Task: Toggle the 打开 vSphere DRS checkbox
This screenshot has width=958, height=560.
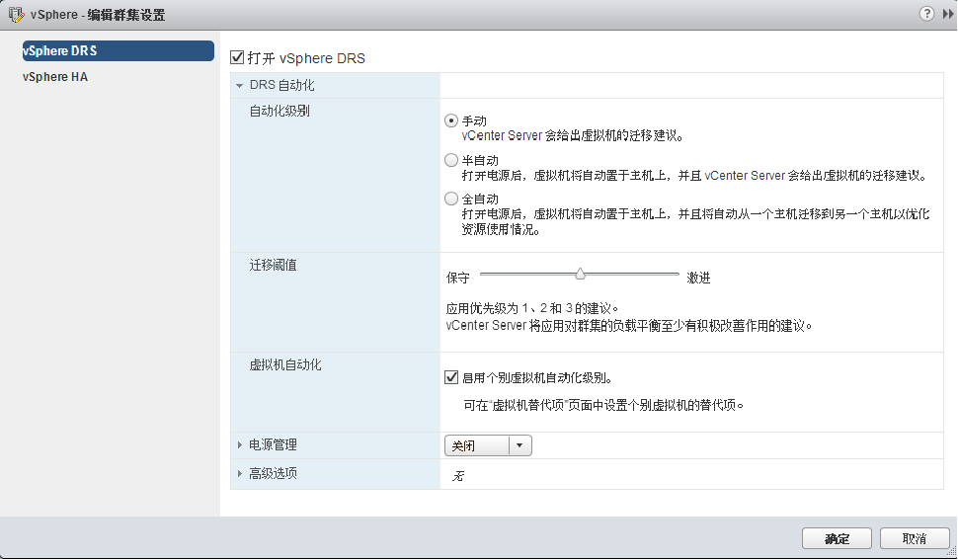Action: [237, 57]
